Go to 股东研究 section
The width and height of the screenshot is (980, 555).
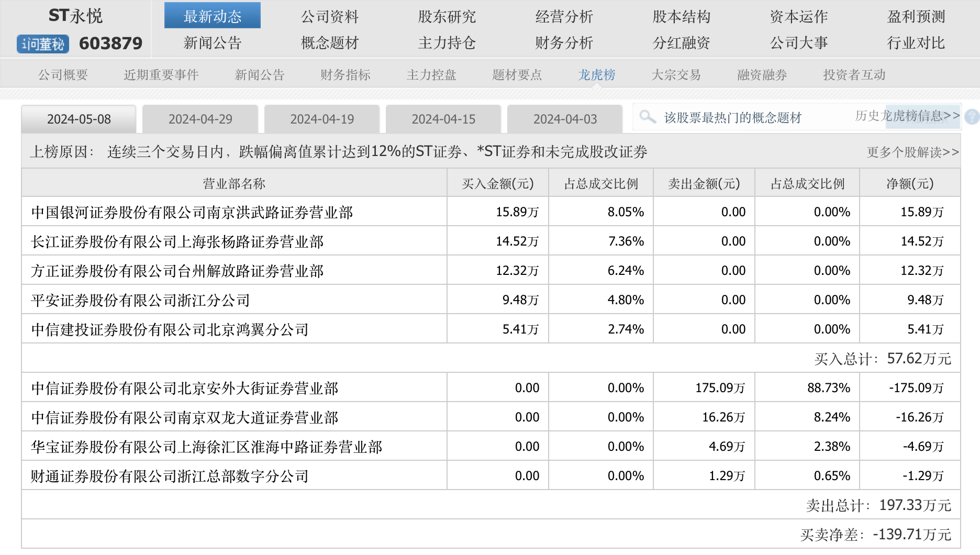[447, 17]
